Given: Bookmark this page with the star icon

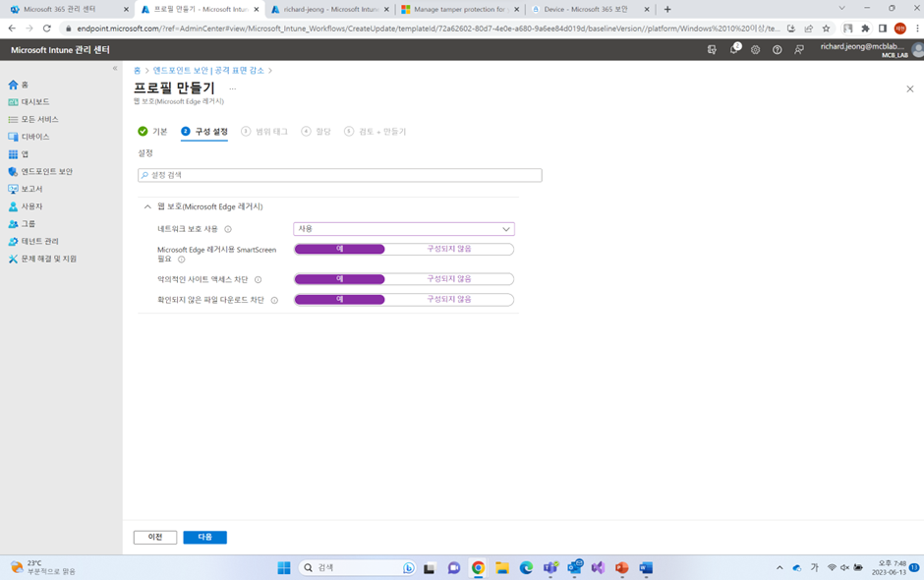Looking at the screenshot, I should pyautogui.click(x=826, y=29).
